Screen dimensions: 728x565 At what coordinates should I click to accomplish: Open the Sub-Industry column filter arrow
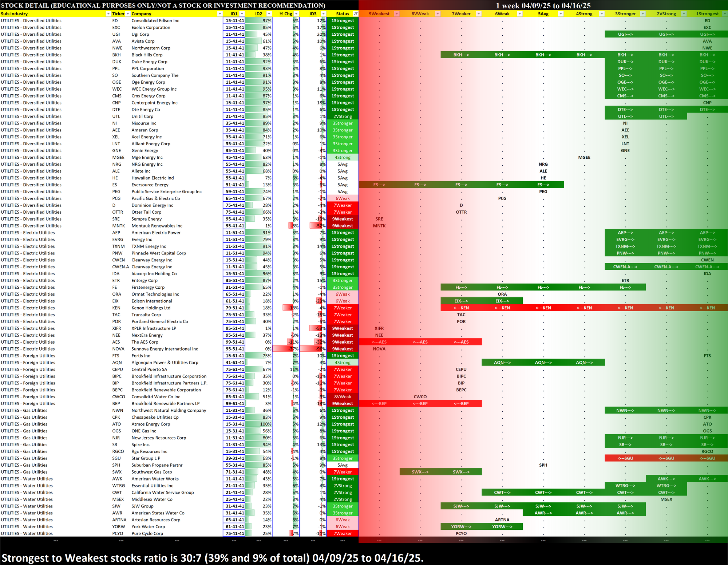[x=108, y=14]
